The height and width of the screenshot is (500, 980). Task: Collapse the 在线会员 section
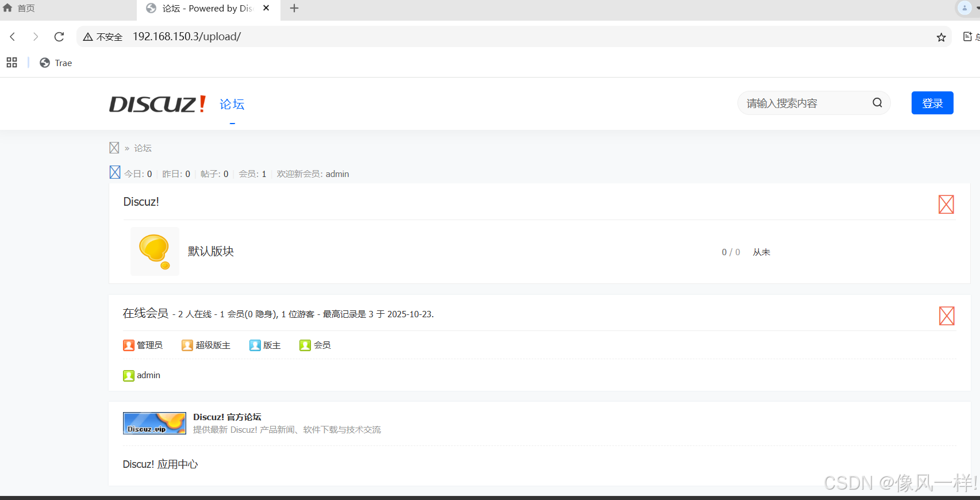[x=947, y=316]
